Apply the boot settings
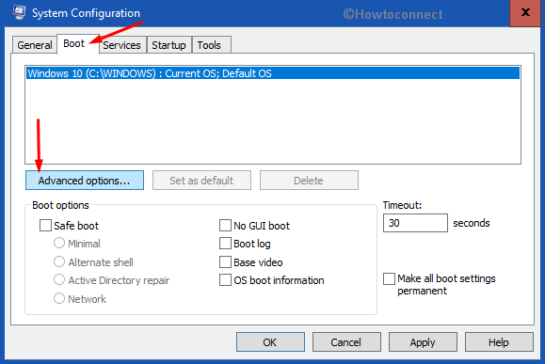Image resolution: width=545 pixels, height=364 pixels. coord(423,342)
